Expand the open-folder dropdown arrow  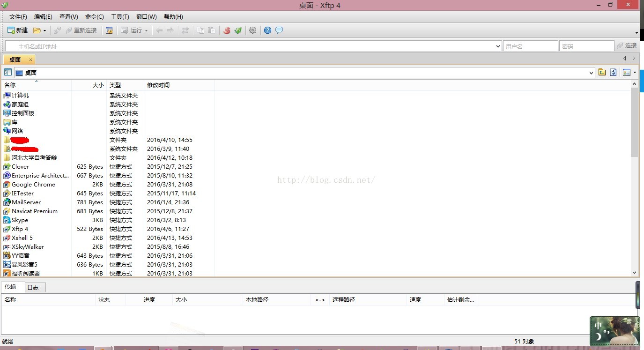(44, 30)
